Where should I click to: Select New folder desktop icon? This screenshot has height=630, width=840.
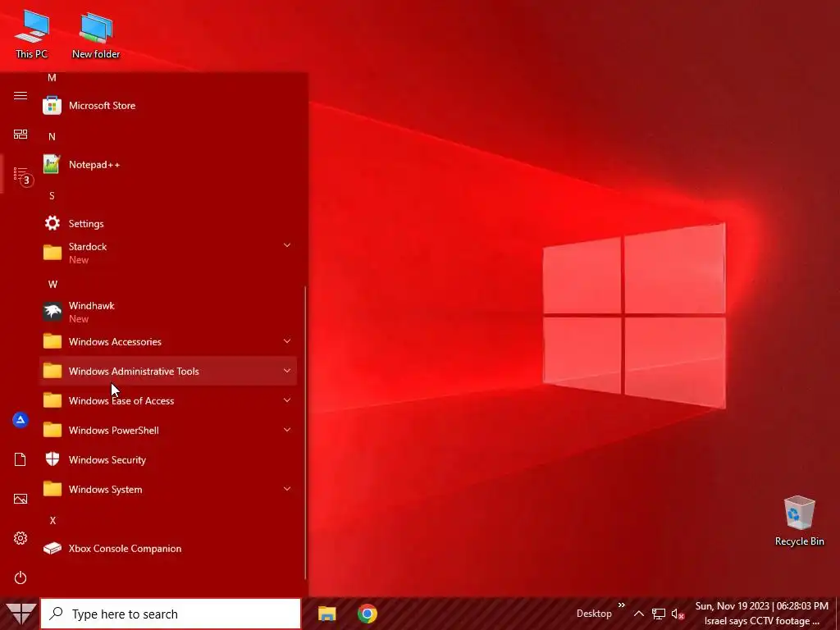[x=96, y=34]
